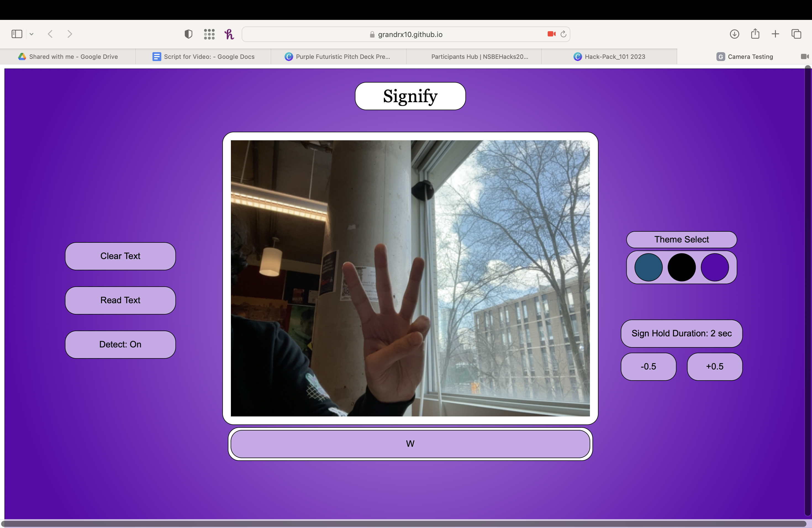Viewport: 812px width, 528px height.
Task: Select the teal blue theme swatch
Action: point(648,267)
